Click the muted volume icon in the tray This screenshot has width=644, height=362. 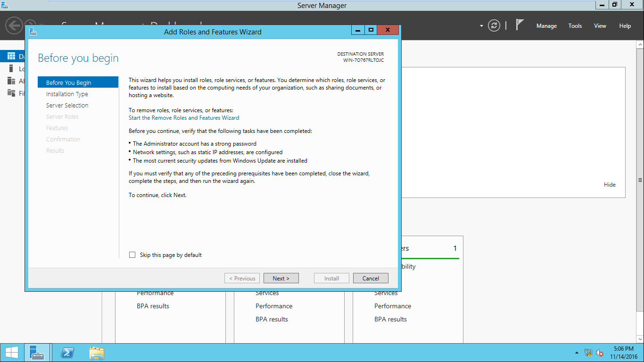pyautogui.click(x=600, y=353)
